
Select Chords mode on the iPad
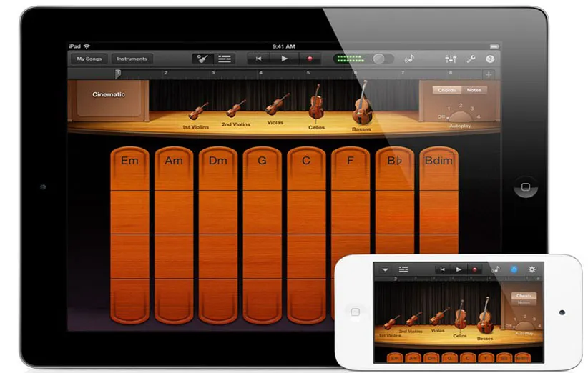pos(447,90)
